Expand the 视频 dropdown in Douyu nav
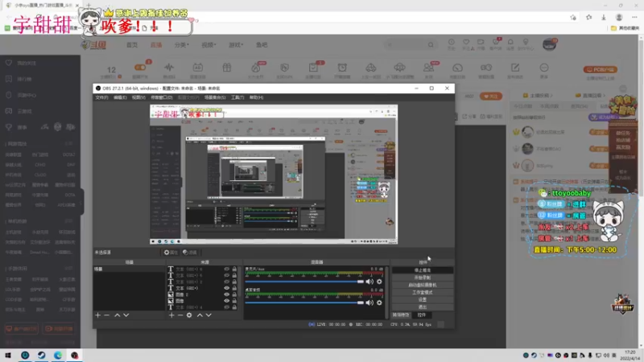 [x=208, y=45]
